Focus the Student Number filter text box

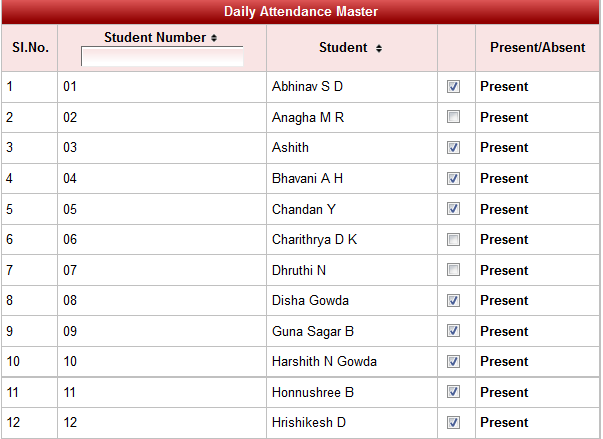click(x=162, y=56)
